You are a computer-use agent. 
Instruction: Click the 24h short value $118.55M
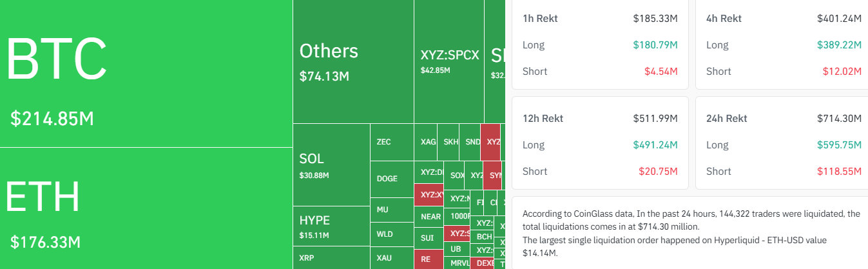pos(839,171)
